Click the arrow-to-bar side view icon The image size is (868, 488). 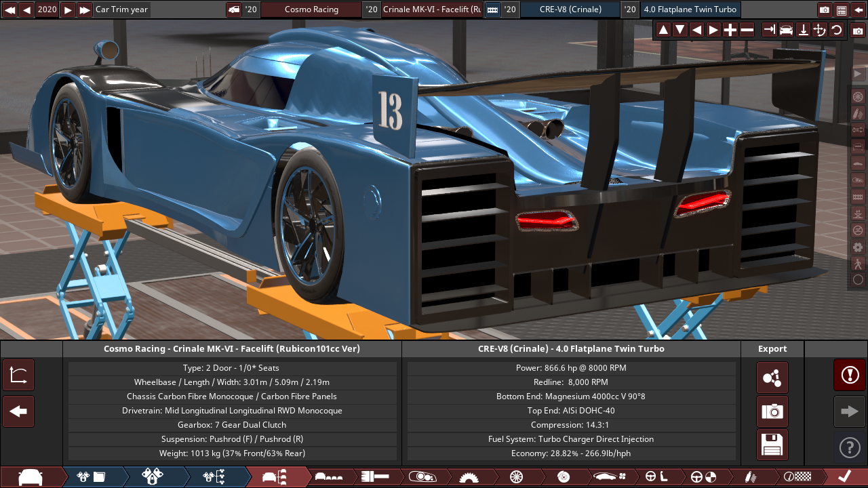[770, 29]
